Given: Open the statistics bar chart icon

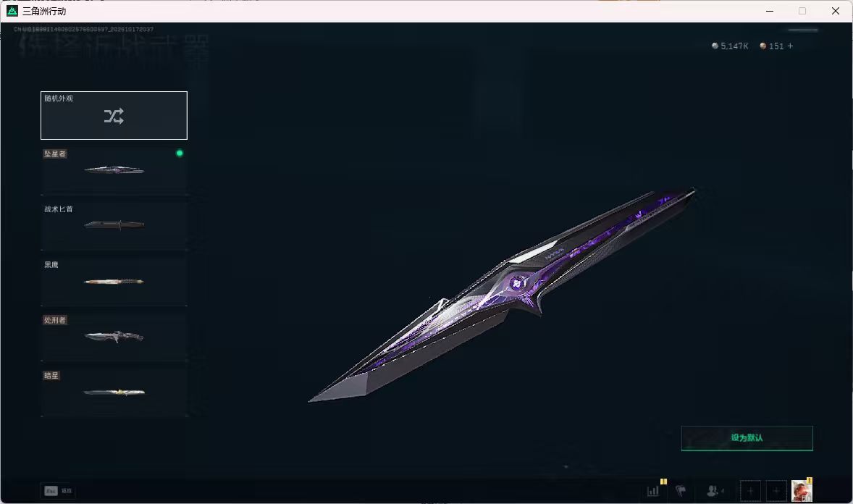Looking at the screenshot, I should click(x=653, y=491).
